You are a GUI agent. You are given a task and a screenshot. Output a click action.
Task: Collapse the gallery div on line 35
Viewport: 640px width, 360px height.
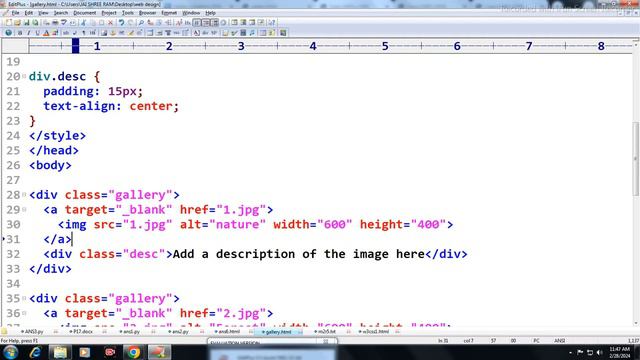[24, 298]
